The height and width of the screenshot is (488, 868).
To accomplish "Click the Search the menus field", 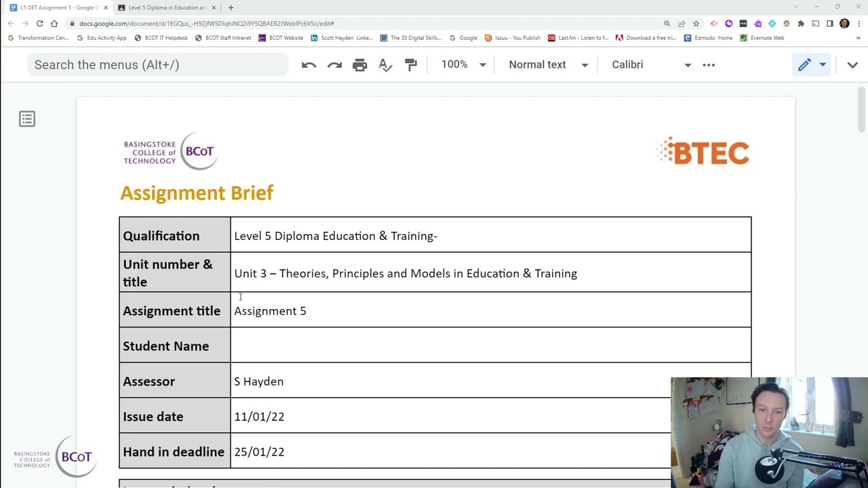I will tap(158, 64).
